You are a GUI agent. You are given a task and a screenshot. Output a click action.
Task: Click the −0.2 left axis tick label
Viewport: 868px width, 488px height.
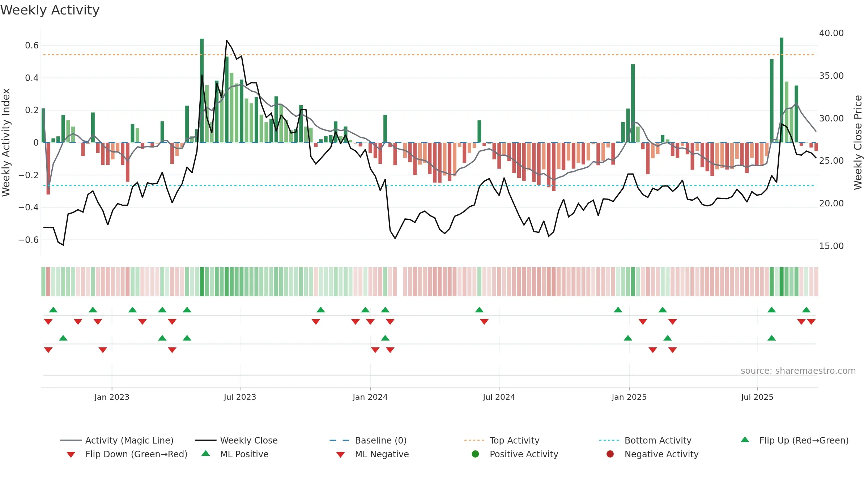[x=29, y=175]
